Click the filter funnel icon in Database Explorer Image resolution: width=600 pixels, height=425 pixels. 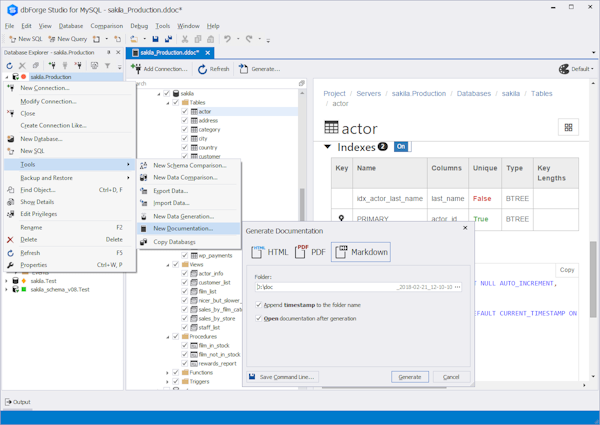[108, 66]
